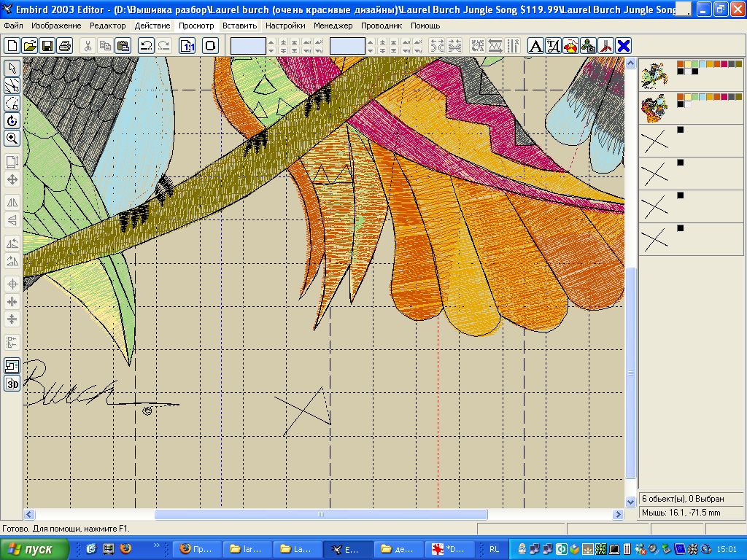Click the text 'A' lettering icon
This screenshot has width=747, height=560.
click(535, 46)
